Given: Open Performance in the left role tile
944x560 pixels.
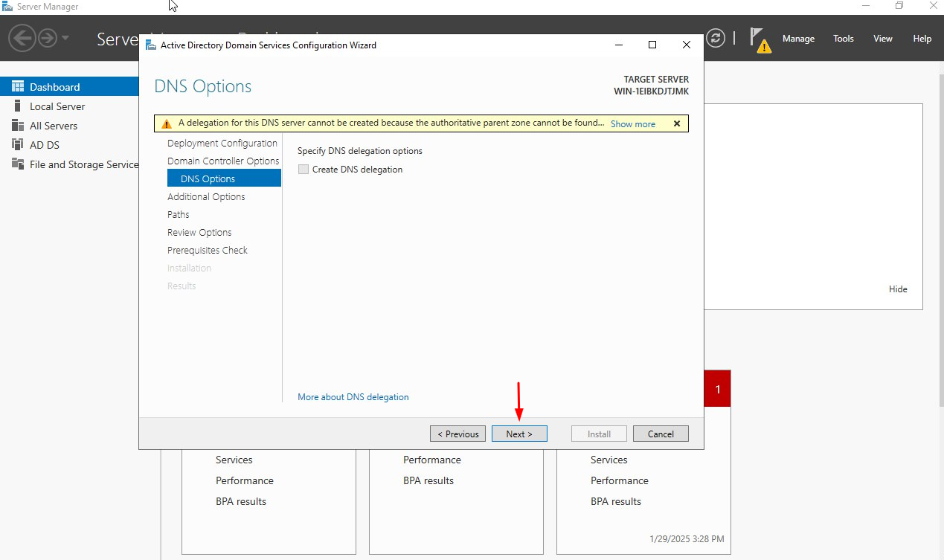Looking at the screenshot, I should 245,480.
